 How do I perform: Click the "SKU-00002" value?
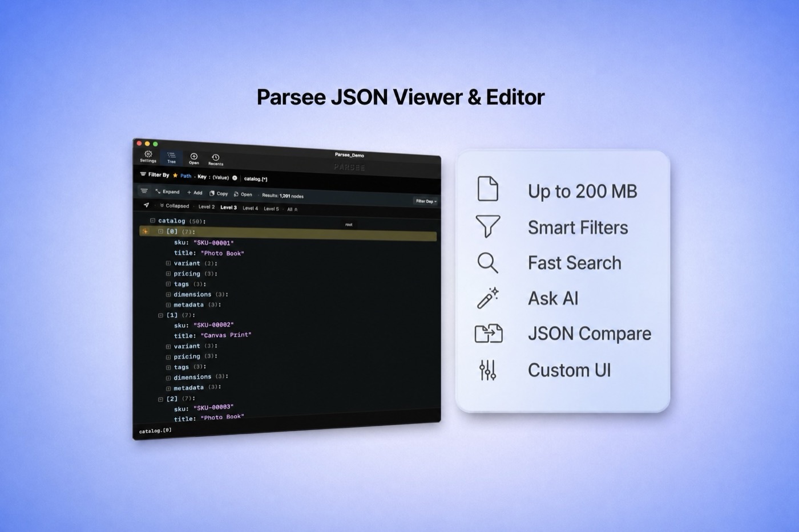pyautogui.click(x=213, y=325)
